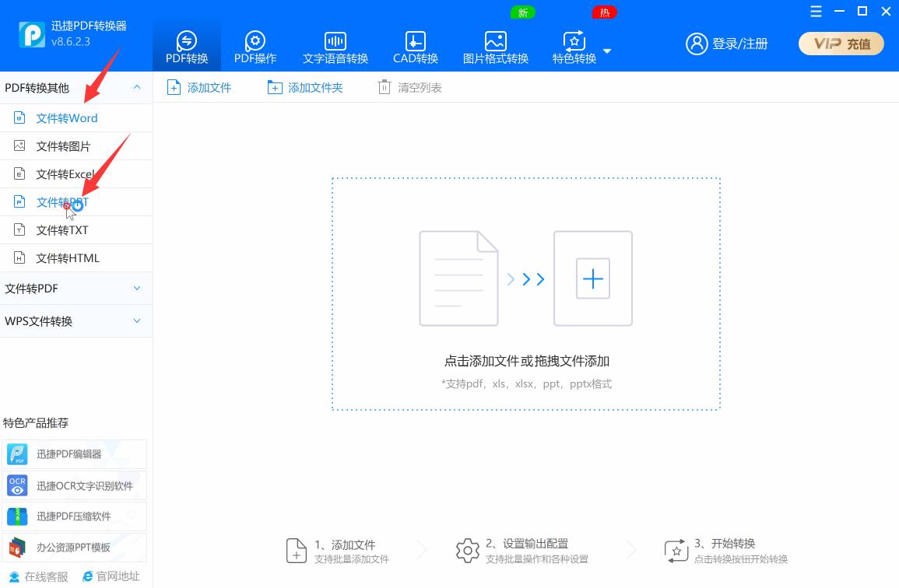This screenshot has height=588, width=899.
Task: Click 点击添加文件或拖拽文件添加 text
Action: [526, 361]
